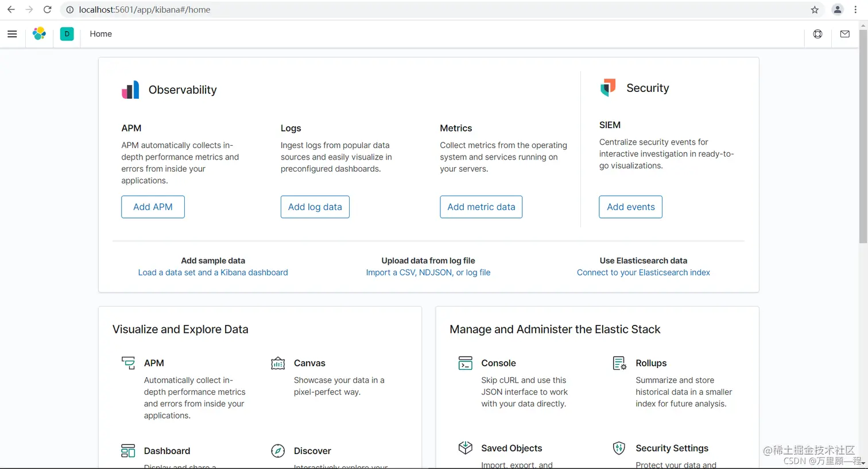The width and height of the screenshot is (868, 469).
Task: Click the Saved Objects icon
Action: point(465,448)
